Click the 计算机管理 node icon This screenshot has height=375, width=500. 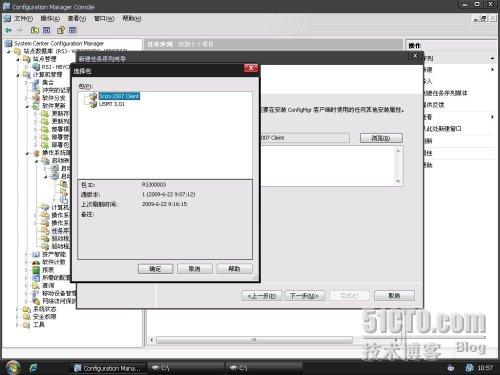[x=27, y=75]
